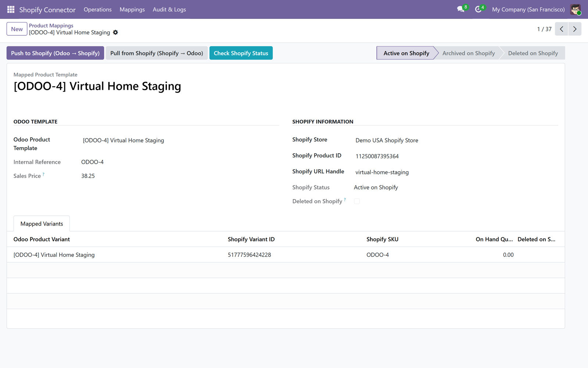Sort by Shopify Variant ID column header
This screenshot has height=368, width=588.
coord(251,239)
